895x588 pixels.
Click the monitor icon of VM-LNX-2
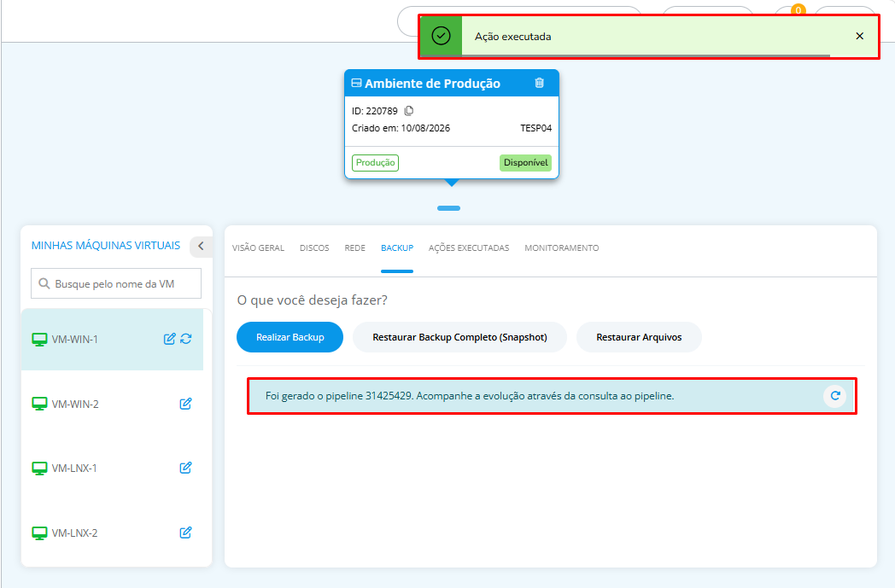point(39,533)
